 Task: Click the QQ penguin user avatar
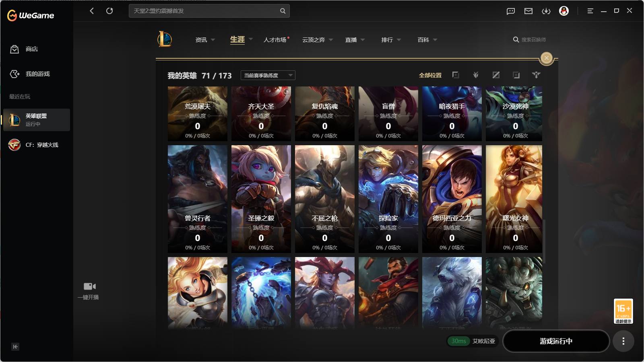point(564,11)
